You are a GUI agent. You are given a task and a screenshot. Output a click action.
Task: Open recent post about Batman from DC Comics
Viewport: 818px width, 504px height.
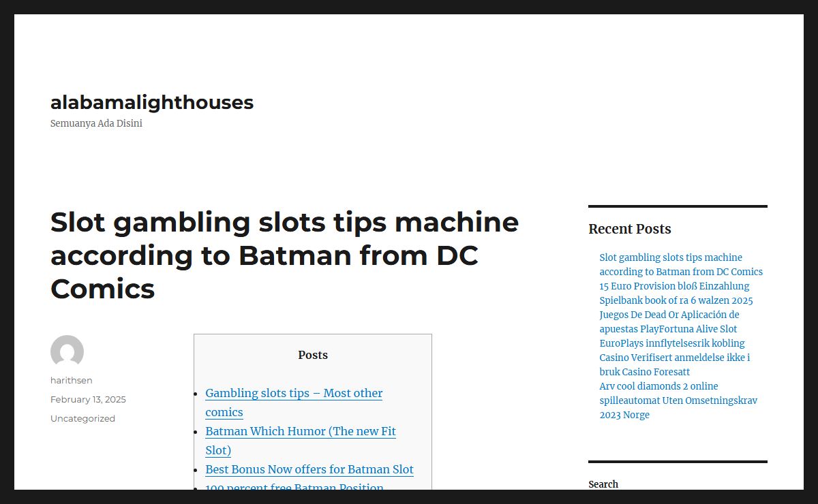[x=680, y=264]
